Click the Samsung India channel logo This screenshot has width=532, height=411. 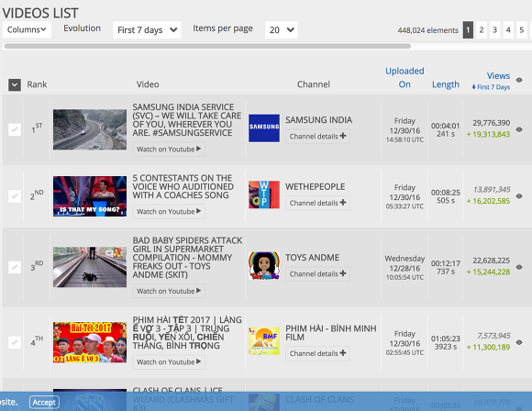(264, 128)
